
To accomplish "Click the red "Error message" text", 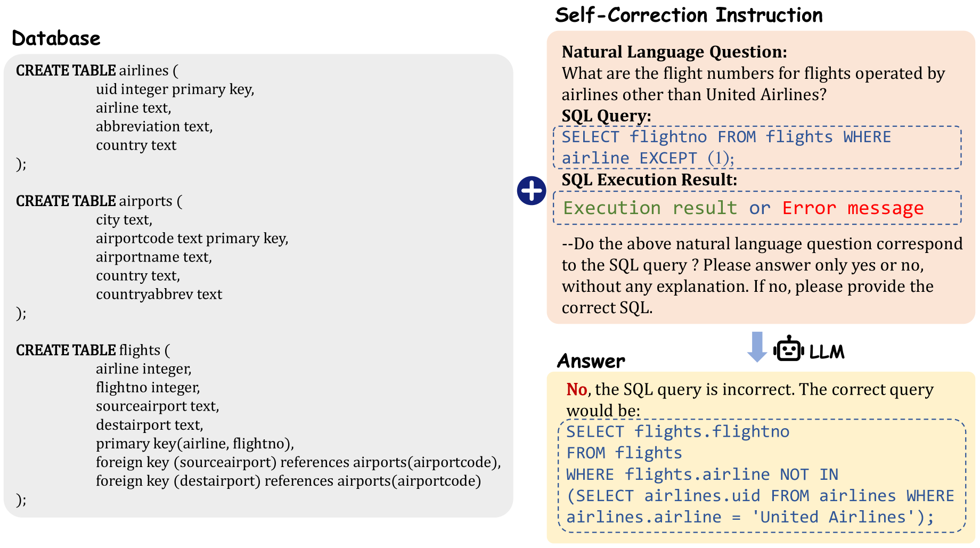I will [x=853, y=208].
